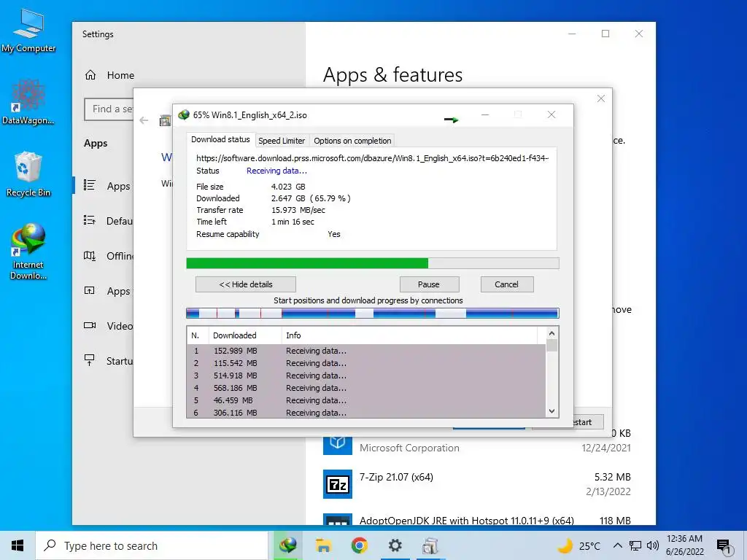Click the Downloaded column header
The image size is (747, 560).
pos(245,335)
